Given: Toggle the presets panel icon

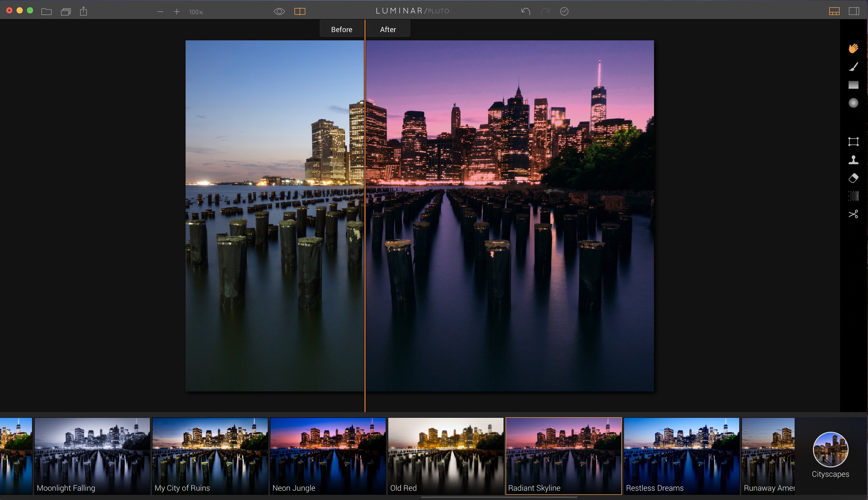Looking at the screenshot, I should [x=834, y=11].
